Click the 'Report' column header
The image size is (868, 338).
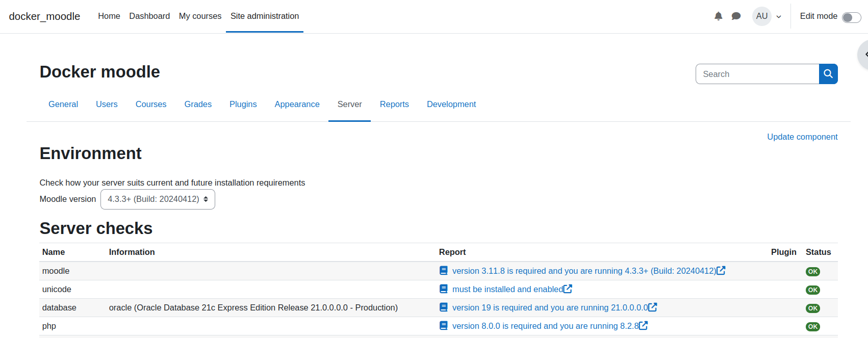pyautogui.click(x=452, y=252)
